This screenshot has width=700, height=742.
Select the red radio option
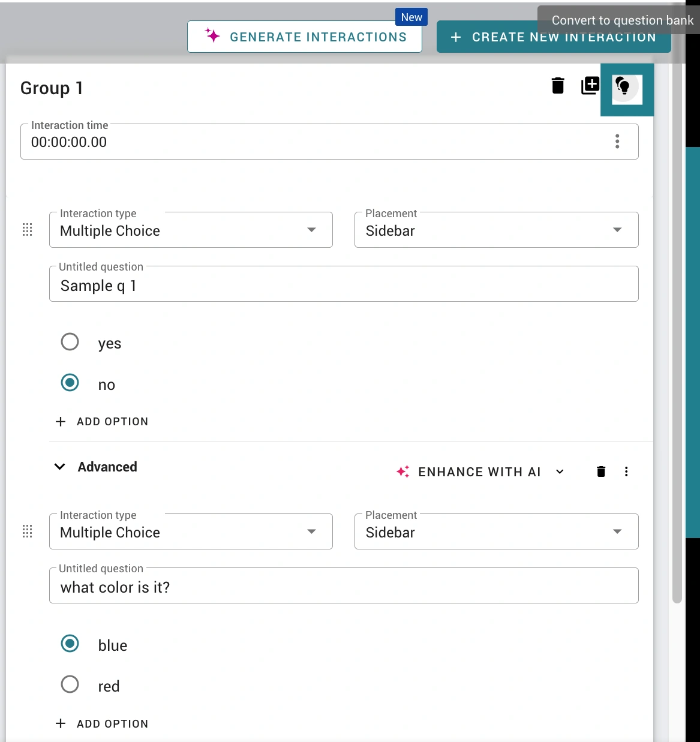(x=70, y=684)
